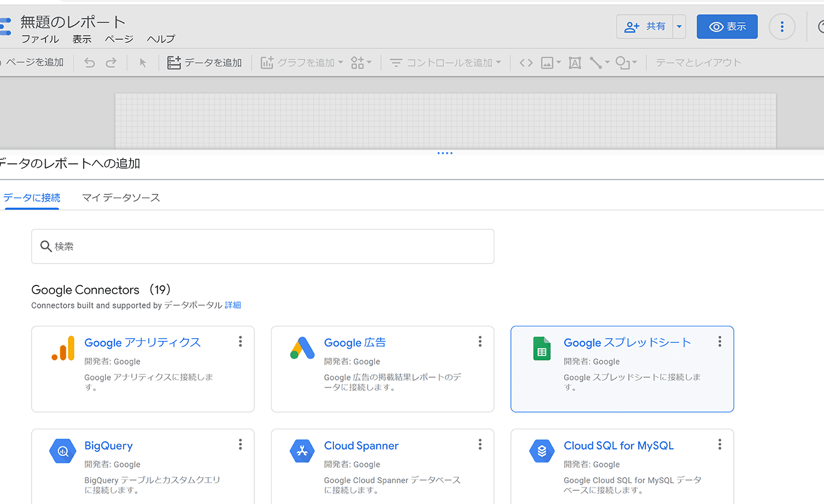
Task: Click the panel resize handle dots
Action: click(x=445, y=153)
